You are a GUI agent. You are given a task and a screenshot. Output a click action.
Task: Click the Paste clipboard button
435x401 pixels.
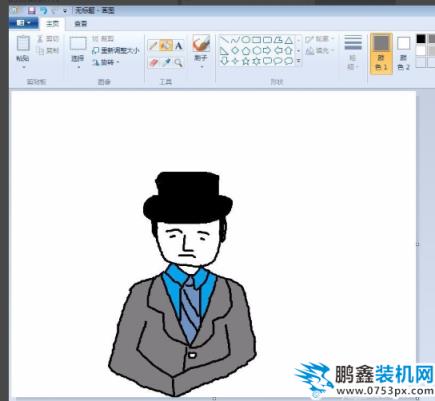(23, 49)
